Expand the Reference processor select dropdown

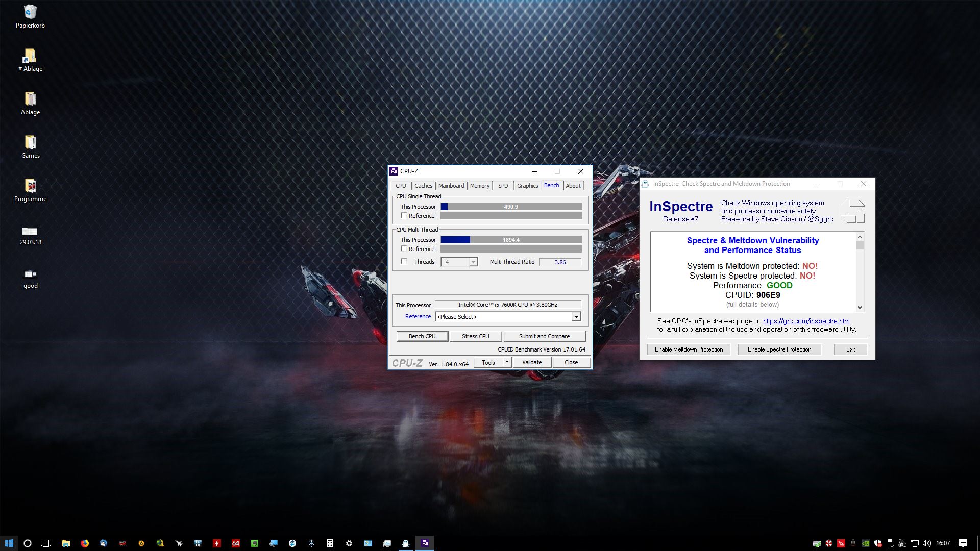tap(576, 317)
